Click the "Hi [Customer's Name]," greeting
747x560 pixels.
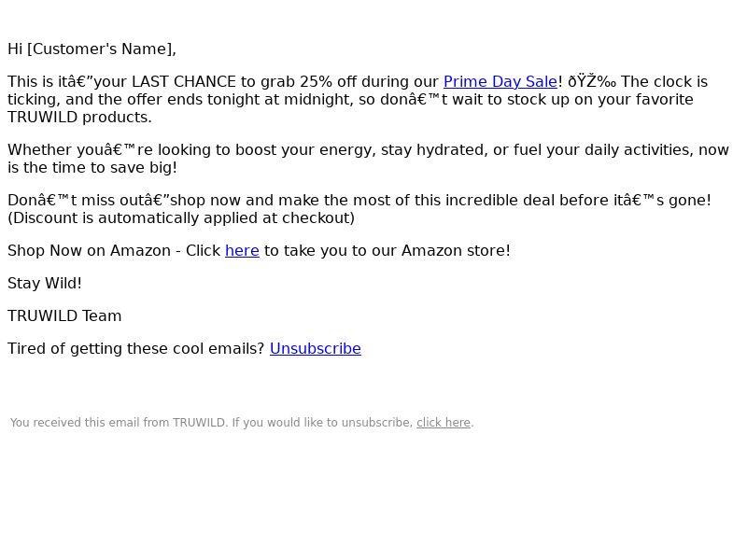(x=92, y=49)
